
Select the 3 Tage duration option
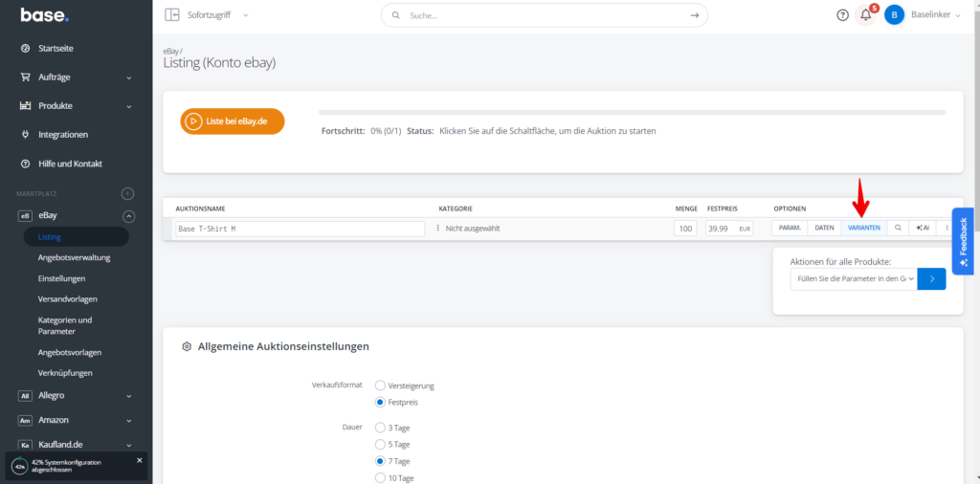pos(380,428)
